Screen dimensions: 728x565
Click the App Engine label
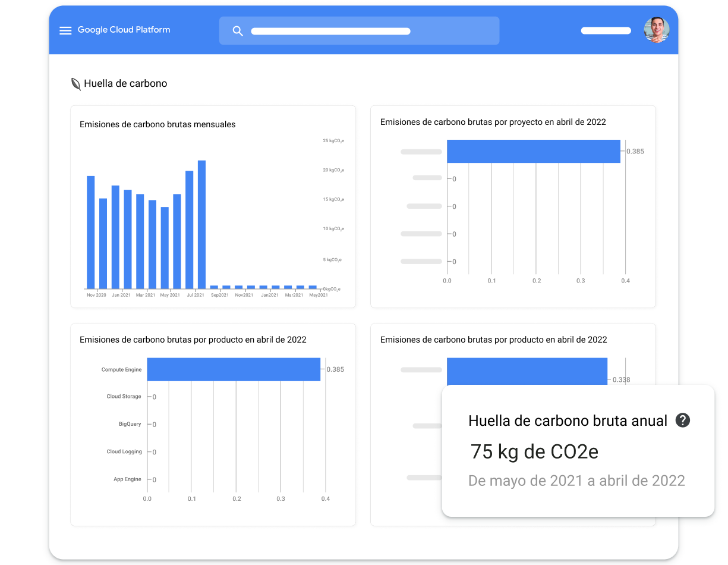coord(127,479)
